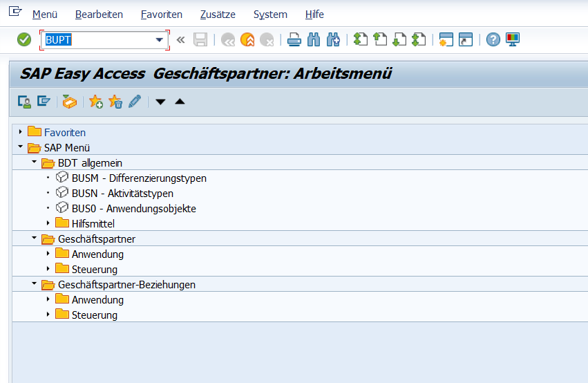Open the Help question mark icon
Image resolution: width=588 pixels, height=383 pixels.
(x=493, y=40)
